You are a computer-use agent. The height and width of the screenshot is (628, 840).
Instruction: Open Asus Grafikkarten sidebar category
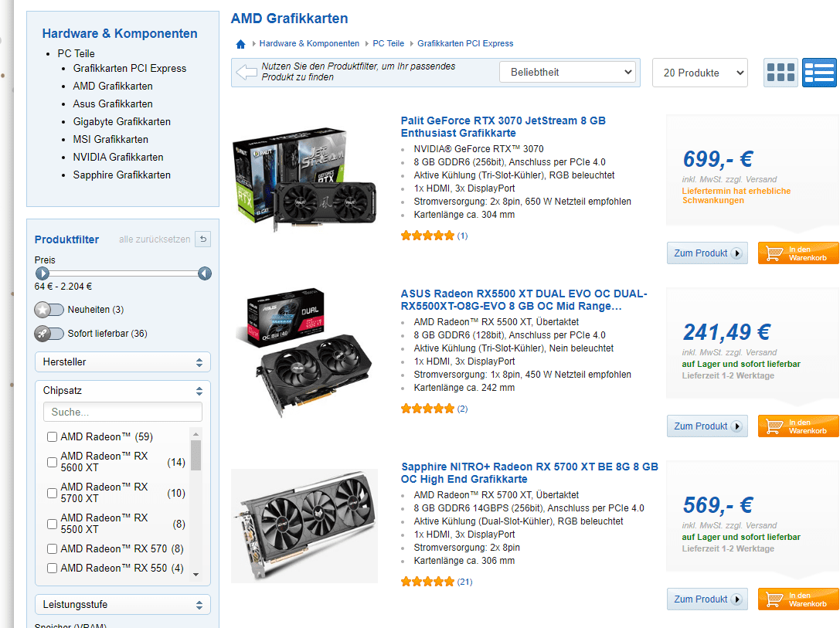113,104
